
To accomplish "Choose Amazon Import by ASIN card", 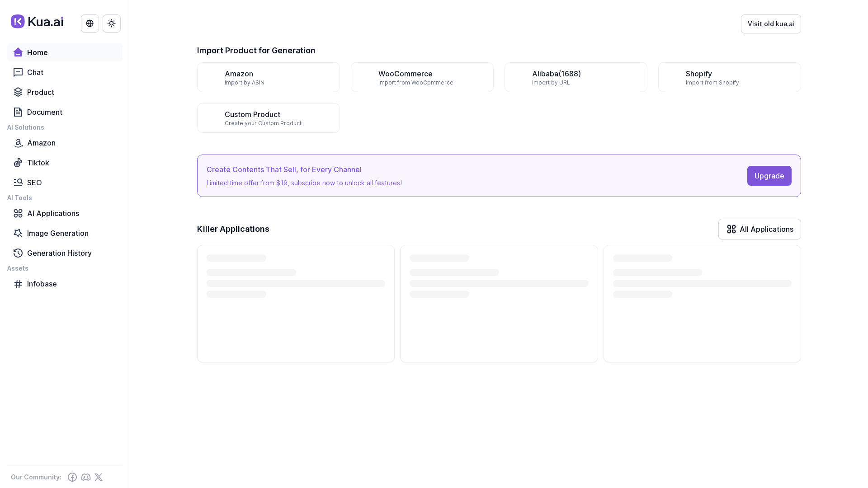I will tap(269, 77).
